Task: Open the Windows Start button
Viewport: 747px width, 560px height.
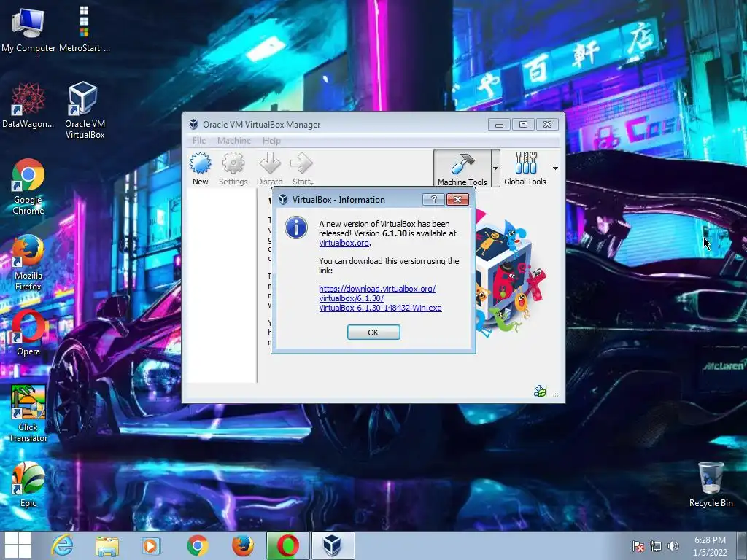Action: pyautogui.click(x=18, y=545)
